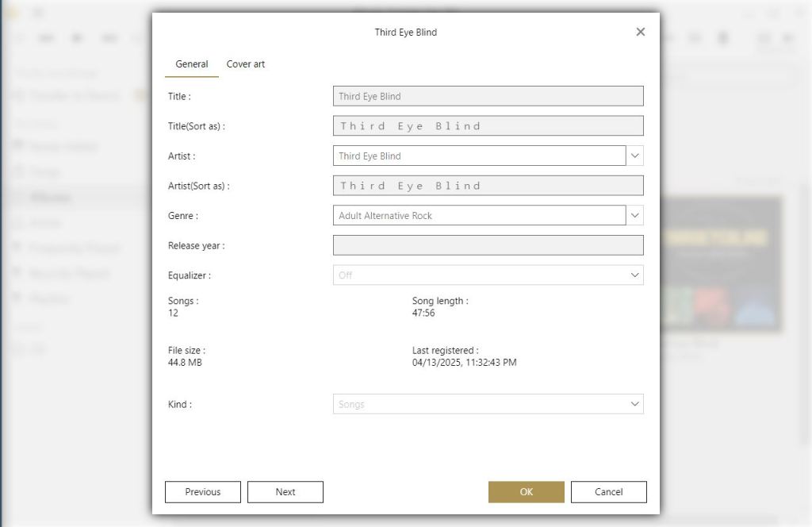
Task: Expand the Artist dropdown arrow
Action: (635, 156)
